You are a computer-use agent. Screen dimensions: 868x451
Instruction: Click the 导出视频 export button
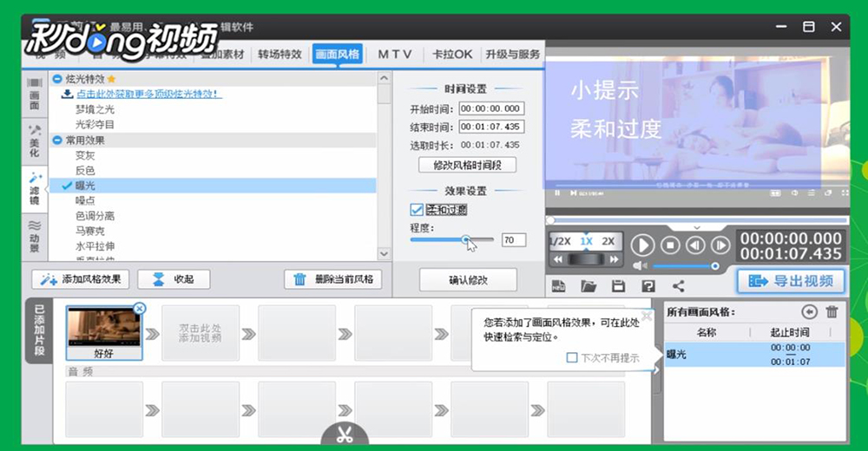(x=791, y=281)
